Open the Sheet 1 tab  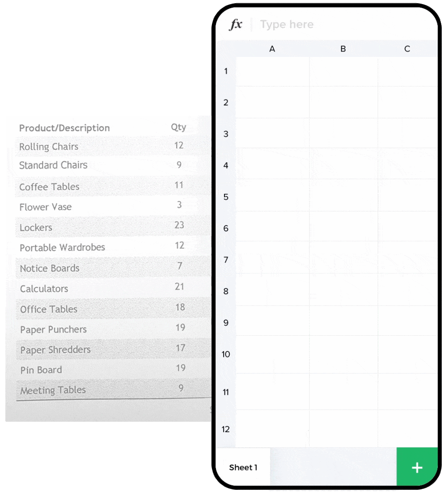pyautogui.click(x=243, y=467)
